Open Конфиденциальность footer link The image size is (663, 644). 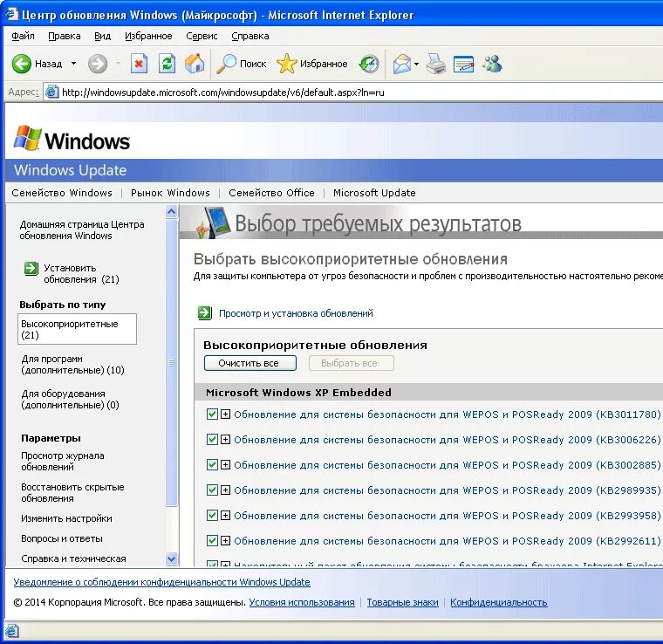pyautogui.click(x=498, y=602)
